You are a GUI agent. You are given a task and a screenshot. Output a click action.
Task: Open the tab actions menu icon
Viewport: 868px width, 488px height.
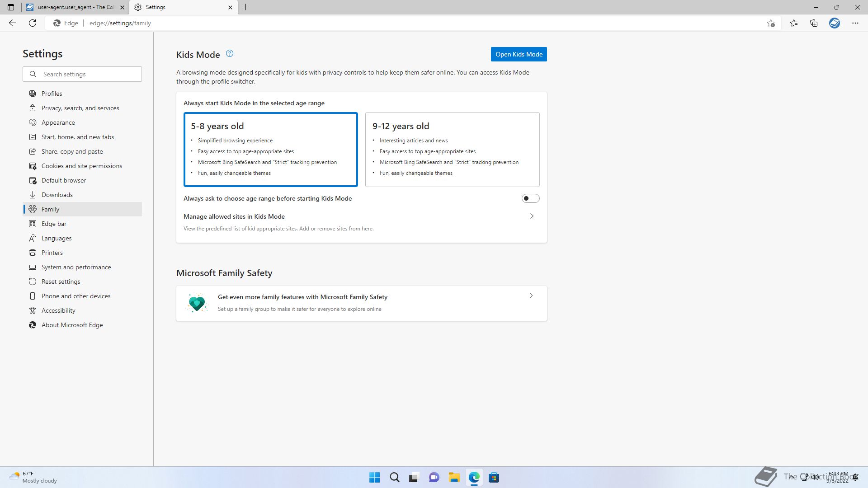point(11,7)
